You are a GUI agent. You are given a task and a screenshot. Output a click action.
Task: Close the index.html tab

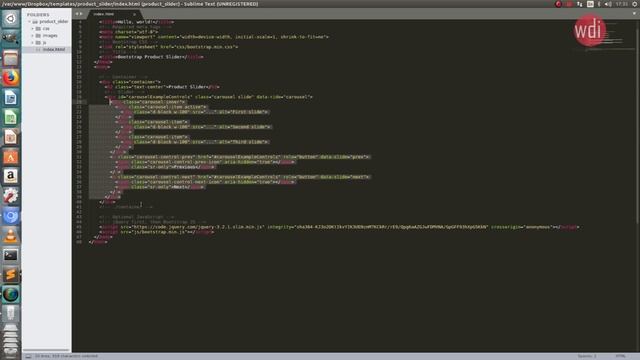[134, 14]
